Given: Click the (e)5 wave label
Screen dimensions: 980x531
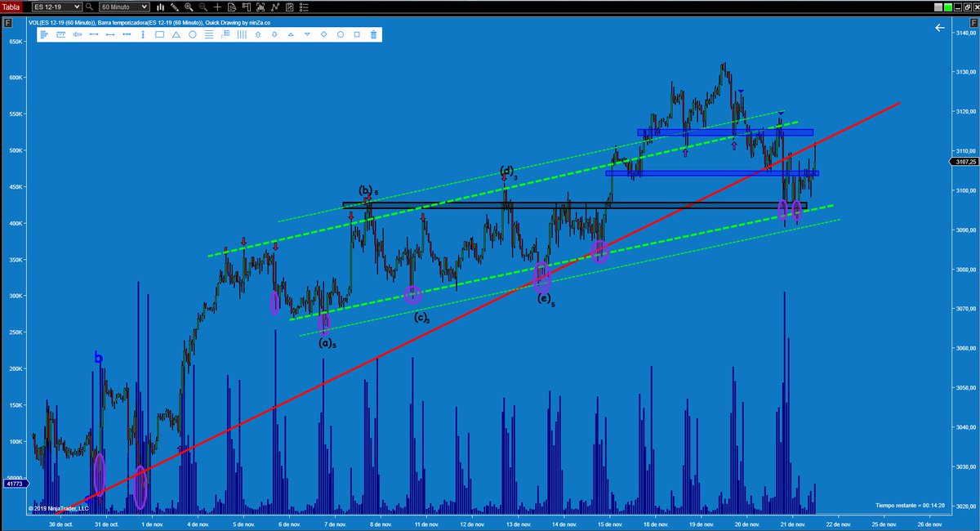Looking at the screenshot, I should pos(546,299).
